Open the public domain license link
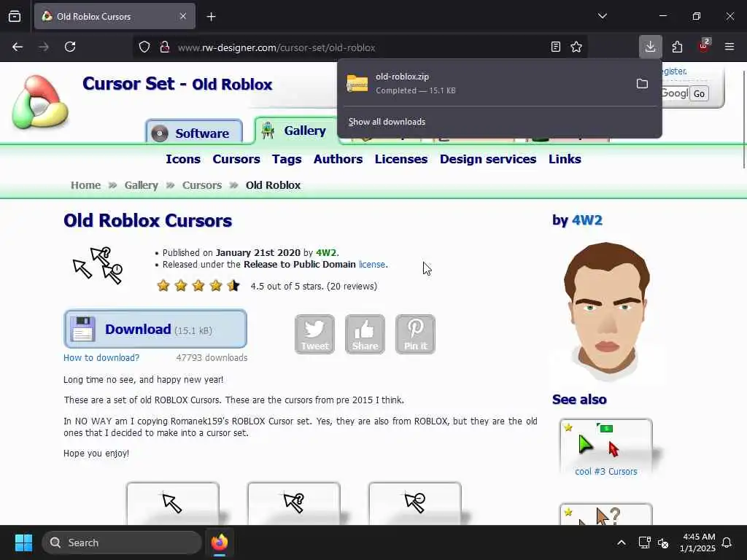747x560 pixels. [x=371, y=265]
